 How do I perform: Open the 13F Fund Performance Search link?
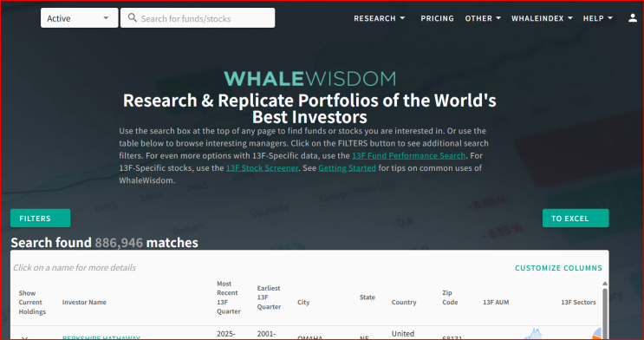(x=408, y=156)
